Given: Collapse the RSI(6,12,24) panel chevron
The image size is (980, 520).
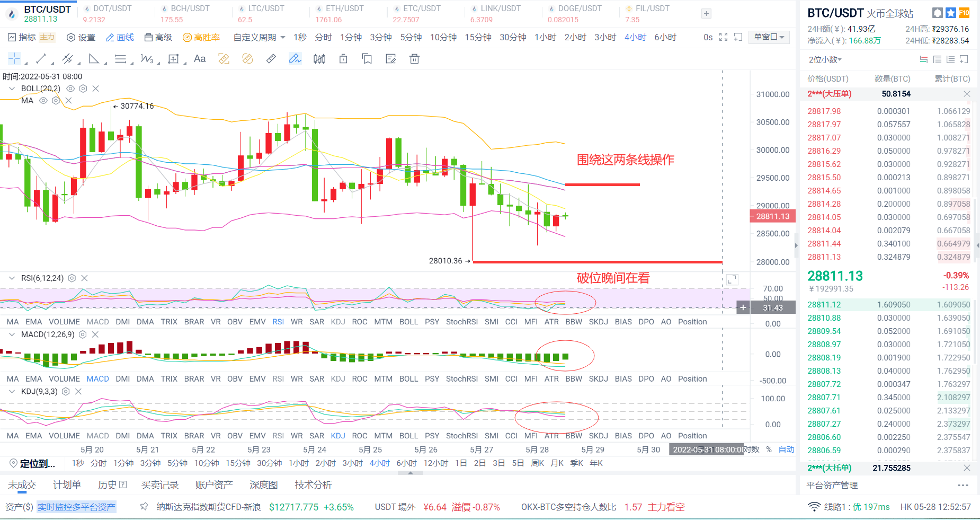Looking at the screenshot, I should (12, 278).
